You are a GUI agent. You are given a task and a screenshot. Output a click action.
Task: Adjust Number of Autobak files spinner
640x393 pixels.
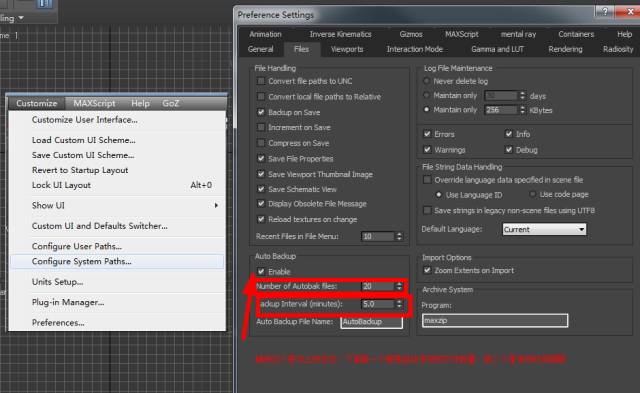[x=399, y=286]
